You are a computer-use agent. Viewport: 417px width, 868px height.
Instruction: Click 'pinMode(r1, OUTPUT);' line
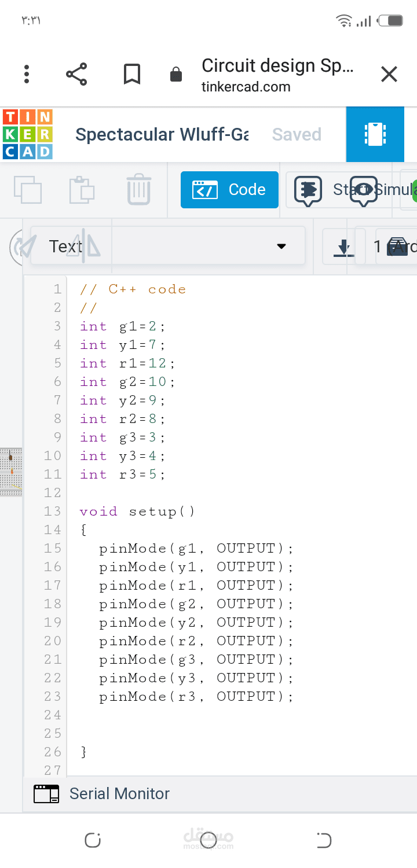pyautogui.click(x=196, y=586)
